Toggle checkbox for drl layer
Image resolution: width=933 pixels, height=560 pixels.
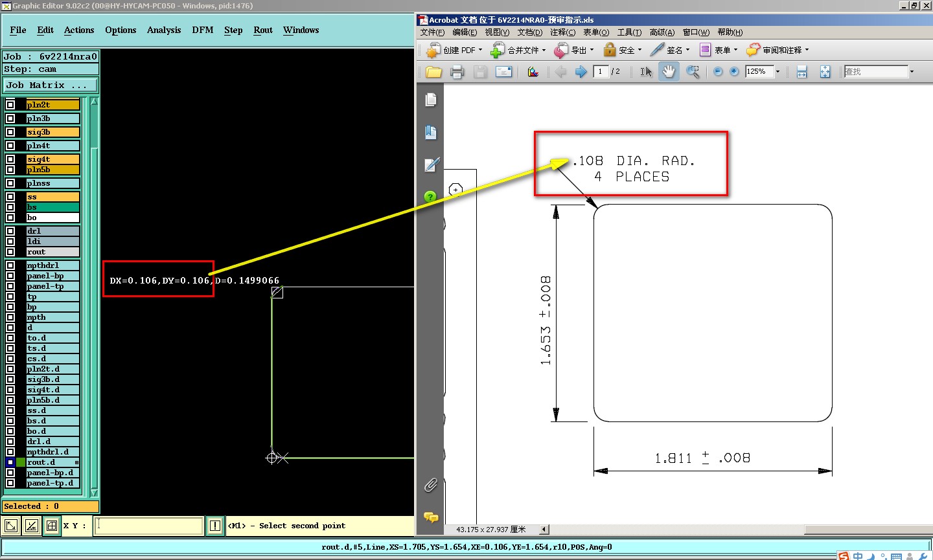point(10,231)
